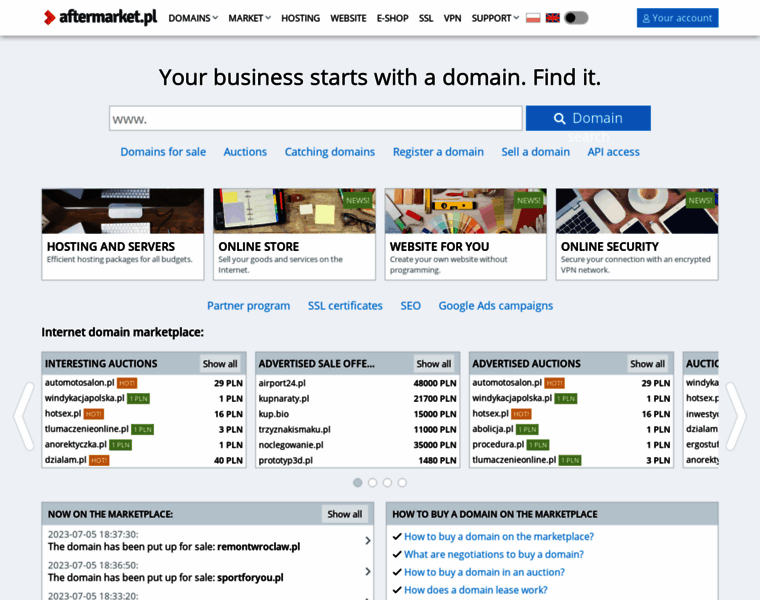The width and height of the screenshot is (760, 600).
Task: Open dzialam.pl in Interesting Auctions
Action: pyautogui.click(x=65, y=460)
